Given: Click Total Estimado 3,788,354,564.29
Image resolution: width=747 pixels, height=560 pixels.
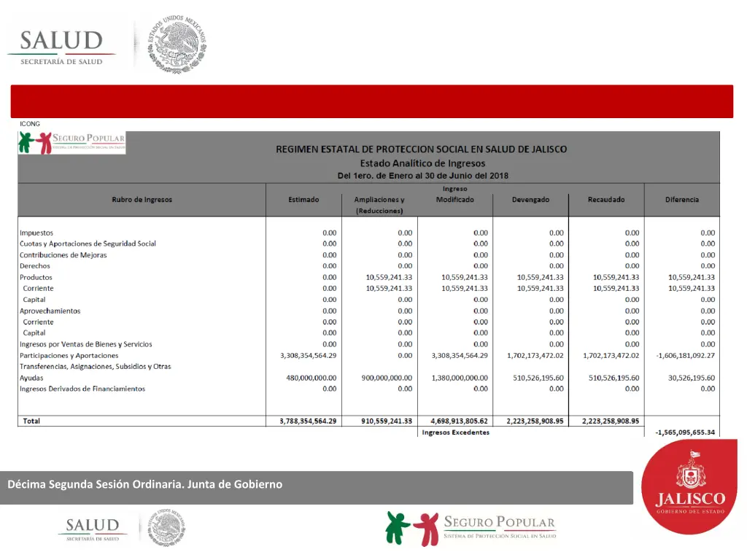Looking at the screenshot, I should (x=308, y=421).
